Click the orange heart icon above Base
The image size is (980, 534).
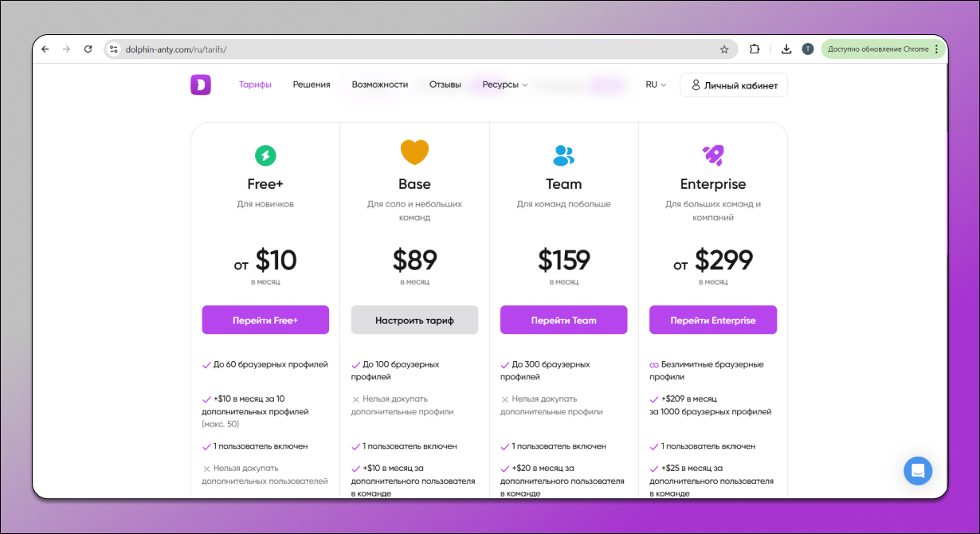point(414,152)
